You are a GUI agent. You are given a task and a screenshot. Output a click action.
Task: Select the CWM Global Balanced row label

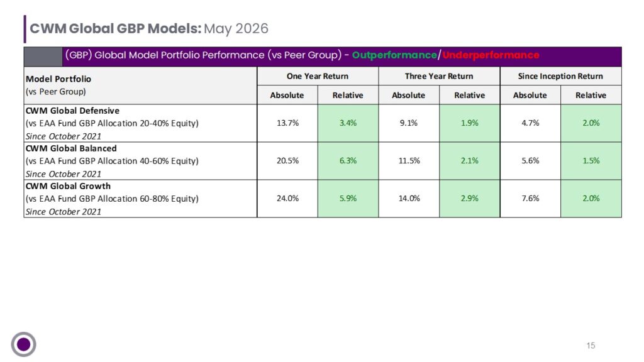click(x=140, y=161)
